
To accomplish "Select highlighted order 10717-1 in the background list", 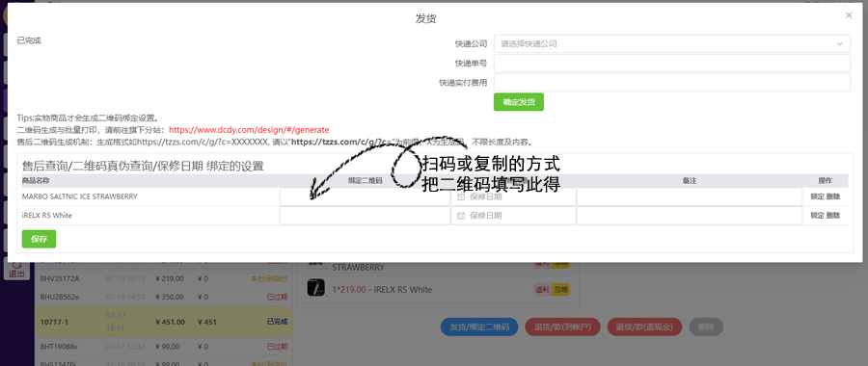I will (163, 322).
